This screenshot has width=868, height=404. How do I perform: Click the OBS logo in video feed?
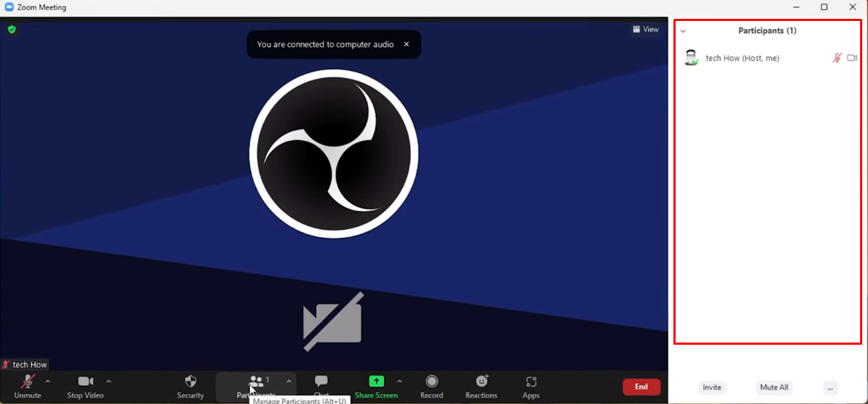(x=334, y=153)
